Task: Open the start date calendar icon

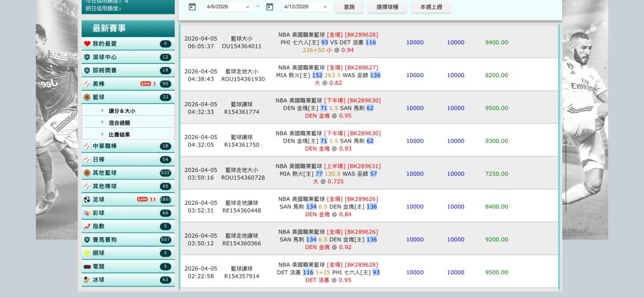Action: point(192,7)
